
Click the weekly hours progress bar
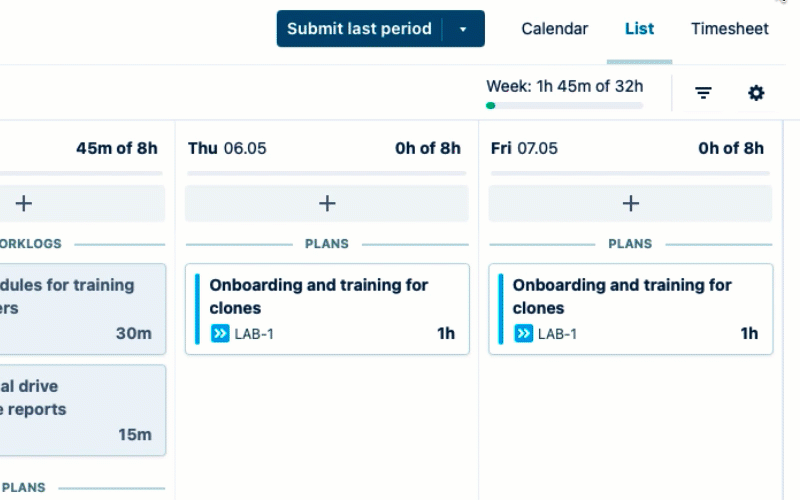[x=564, y=105]
